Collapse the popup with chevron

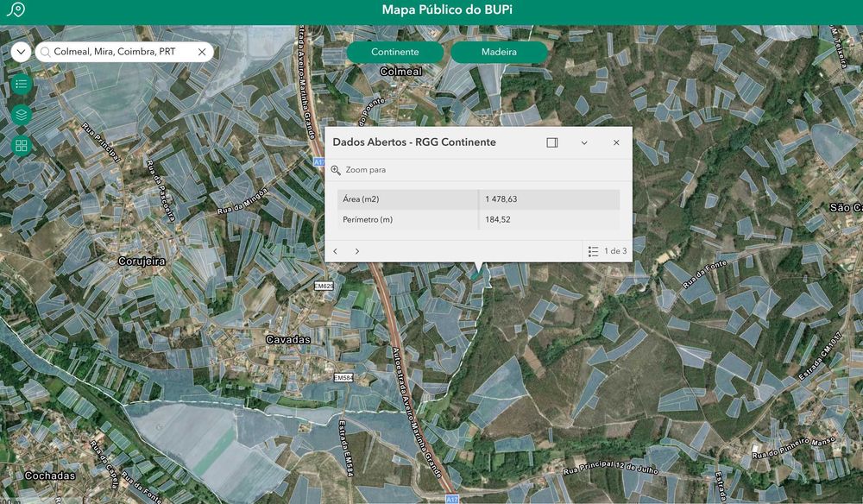tap(584, 142)
